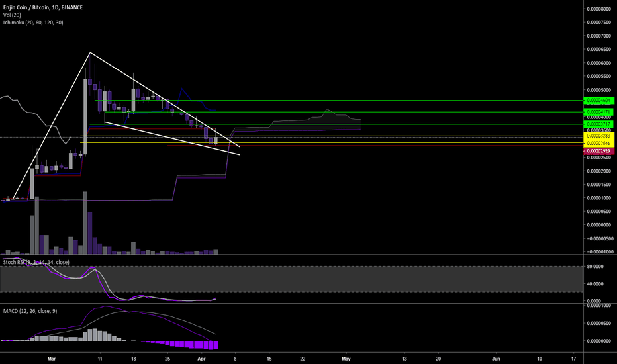617x364 pixels.
Task: Open the MACD (12, 26, close, 9) label
Action: click(30, 311)
